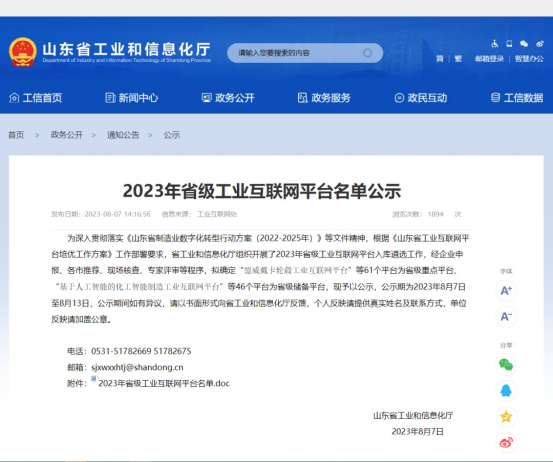Screen dimensions: 553x462
Task: Open the 政务公开 navigation menu
Action: pyautogui.click(x=228, y=98)
